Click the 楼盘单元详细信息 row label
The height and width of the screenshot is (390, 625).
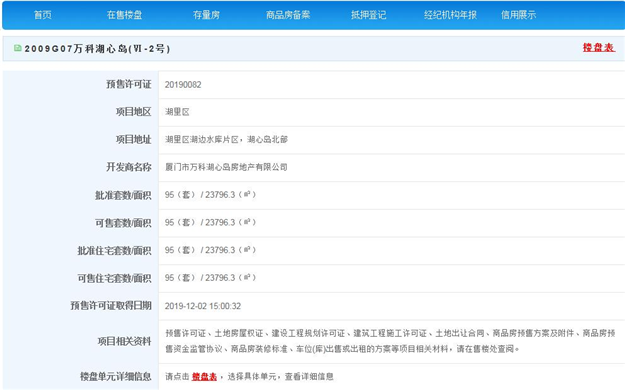[116, 376]
